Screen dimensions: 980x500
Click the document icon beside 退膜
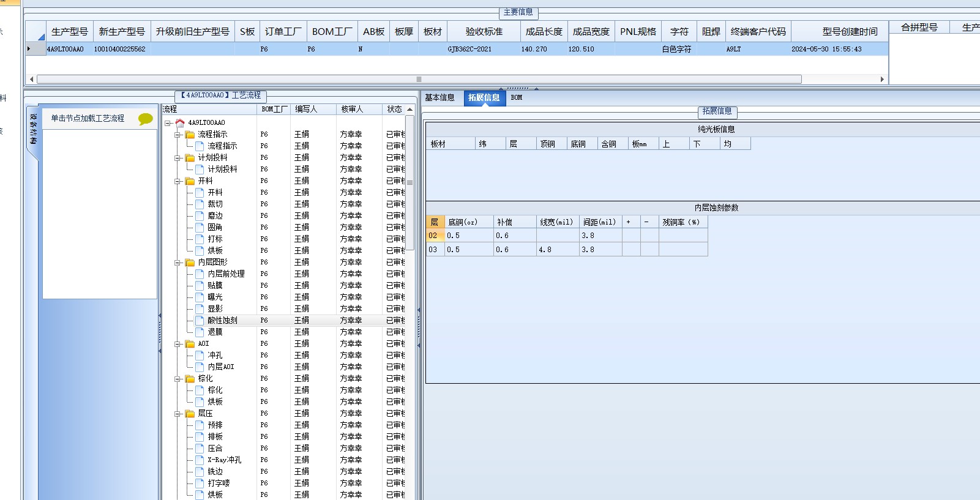click(200, 332)
